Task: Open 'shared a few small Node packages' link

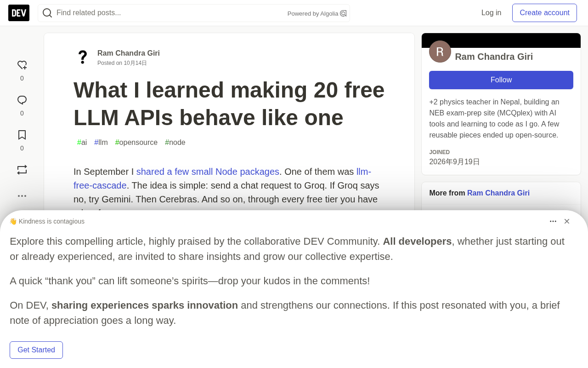Action: (x=208, y=172)
